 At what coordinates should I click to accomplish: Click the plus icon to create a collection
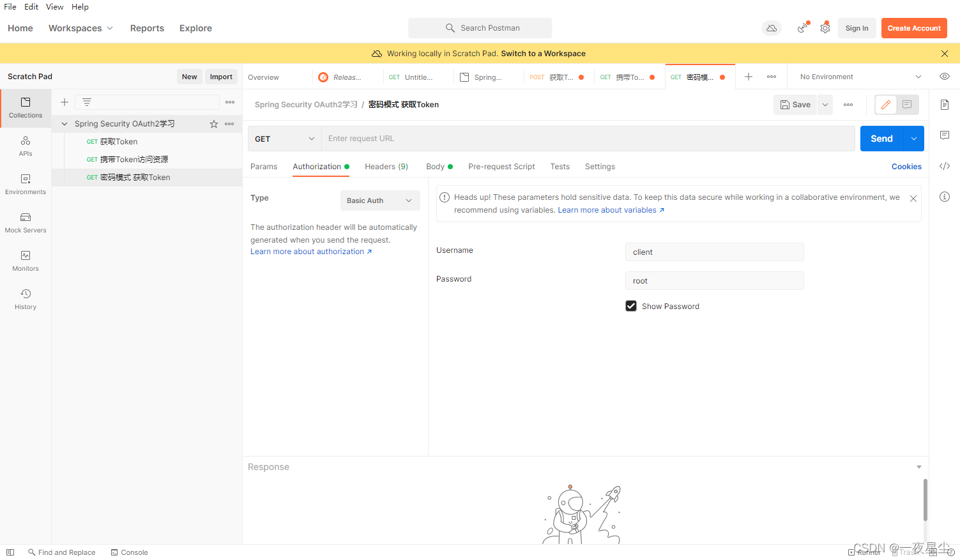pyautogui.click(x=65, y=102)
